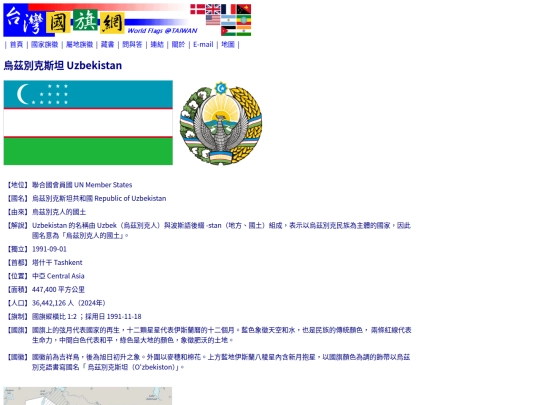
Task: Click the text 烏茲別克人的國土 after 【由來】
Action: click(59, 212)
